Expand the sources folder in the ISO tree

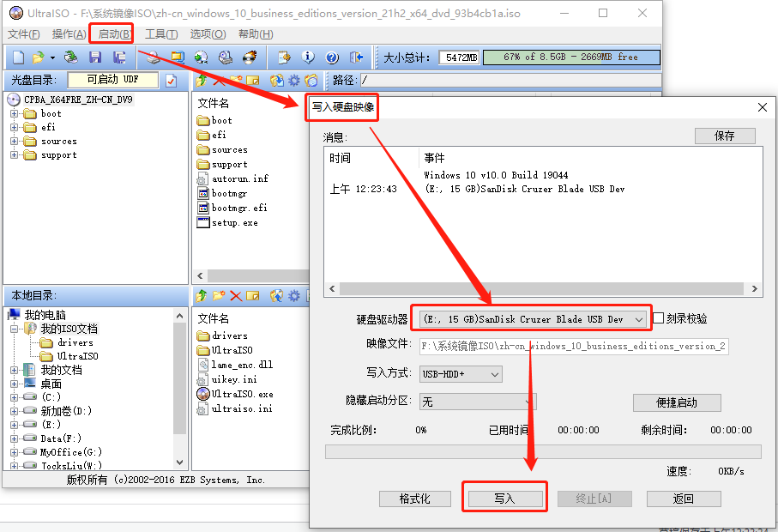point(14,142)
